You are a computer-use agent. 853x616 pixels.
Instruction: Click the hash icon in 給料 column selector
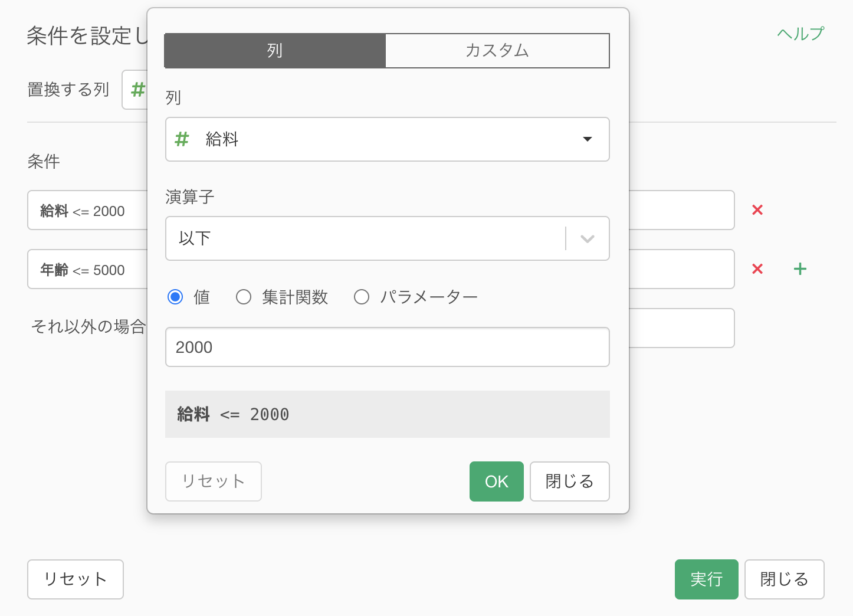coord(182,139)
